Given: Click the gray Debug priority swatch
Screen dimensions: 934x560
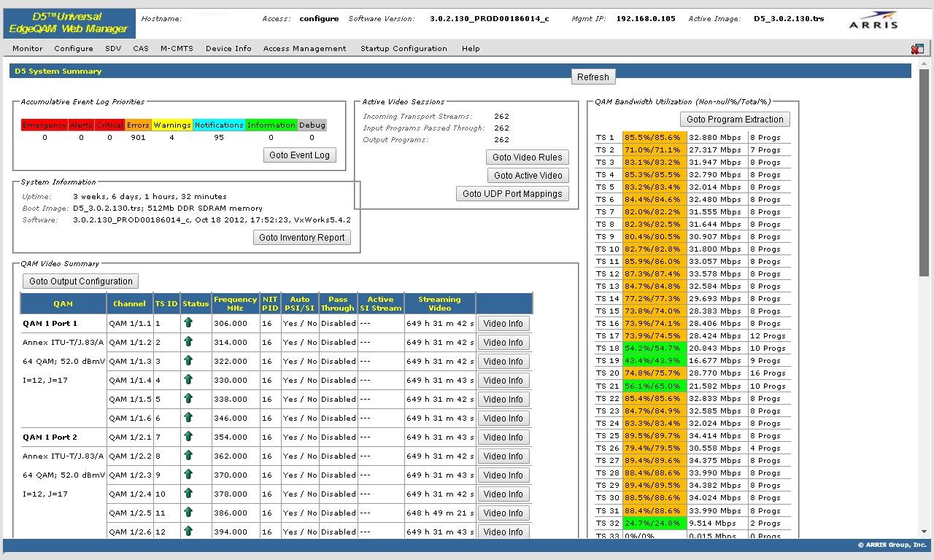Looking at the screenshot, I should coord(312,125).
